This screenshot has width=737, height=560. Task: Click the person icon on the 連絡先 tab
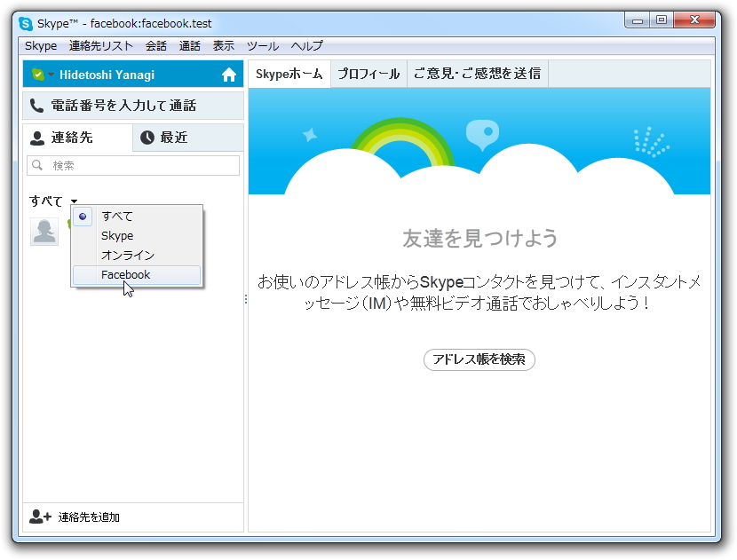[x=36, y=138]
